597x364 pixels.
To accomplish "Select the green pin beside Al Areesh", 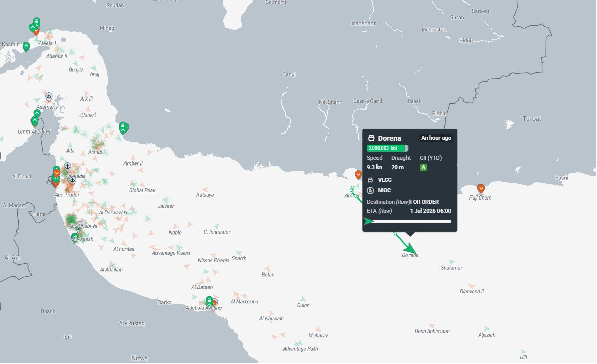I will (x=75, y=238).
